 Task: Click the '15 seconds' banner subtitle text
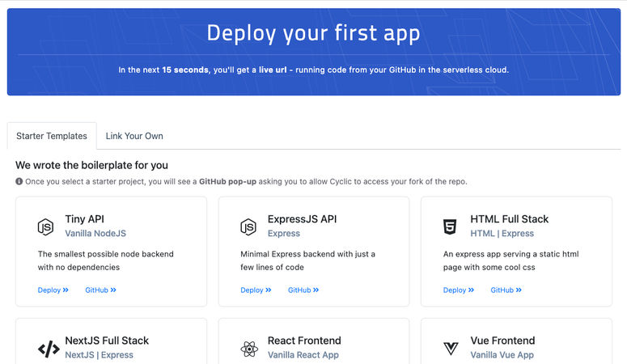314,70
